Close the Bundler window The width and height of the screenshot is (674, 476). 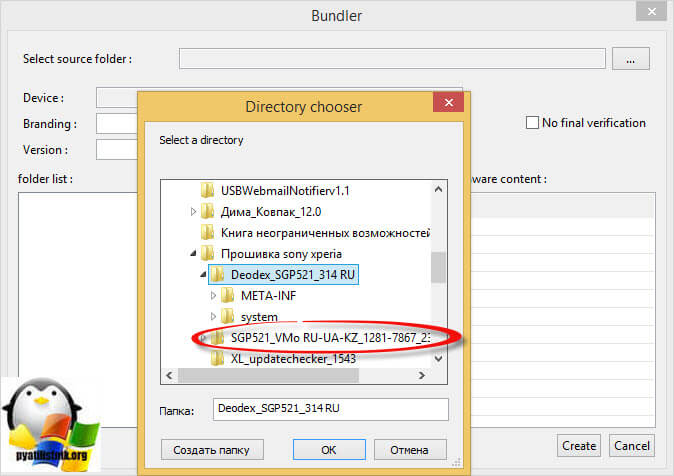point(651,11)
